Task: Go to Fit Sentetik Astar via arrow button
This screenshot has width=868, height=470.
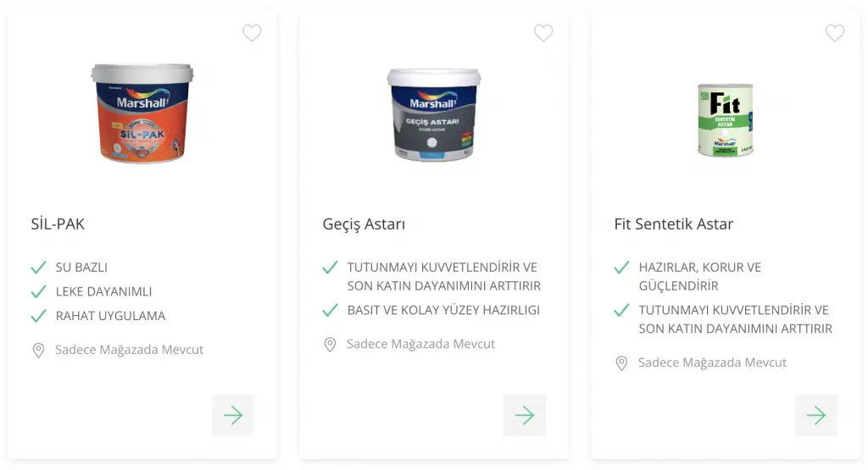Action: pyautogui.click(x=816, y=415)
